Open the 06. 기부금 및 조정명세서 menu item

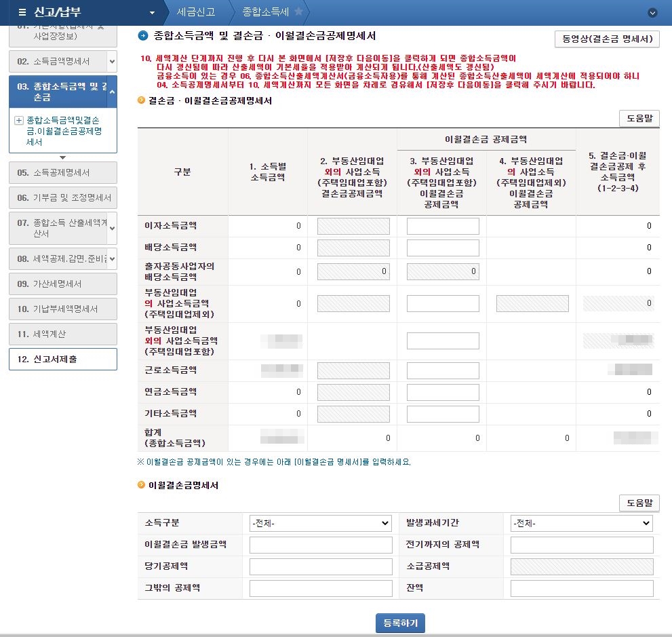coord(62,197)
